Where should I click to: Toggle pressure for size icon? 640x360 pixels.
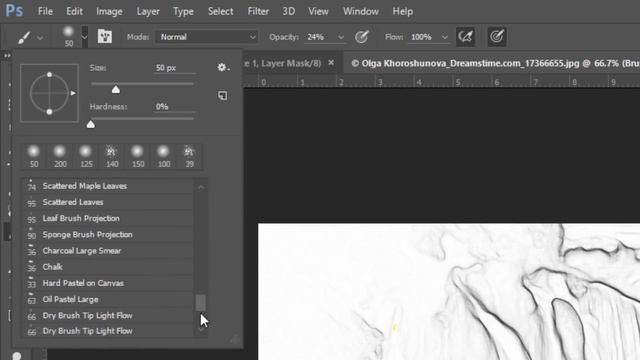pos(497,37)
